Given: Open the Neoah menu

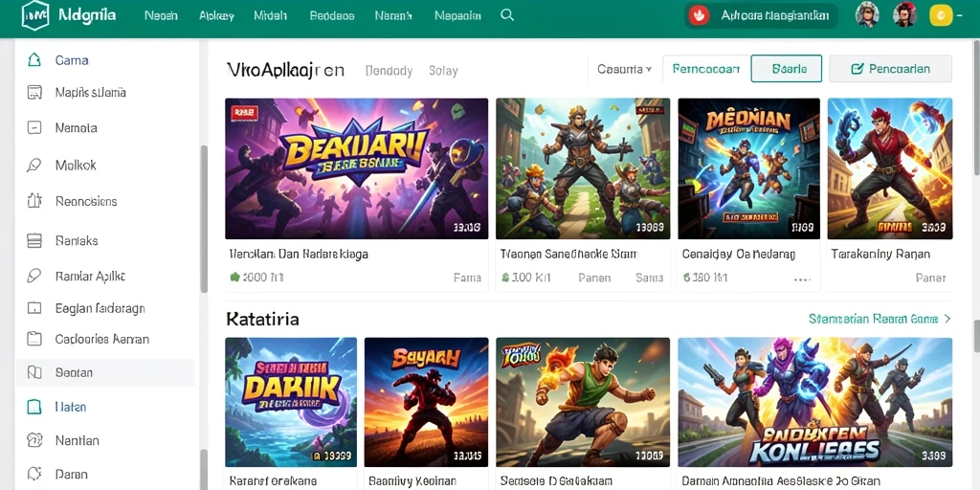Looking at the screenshot, I should (x=161, y=15).
